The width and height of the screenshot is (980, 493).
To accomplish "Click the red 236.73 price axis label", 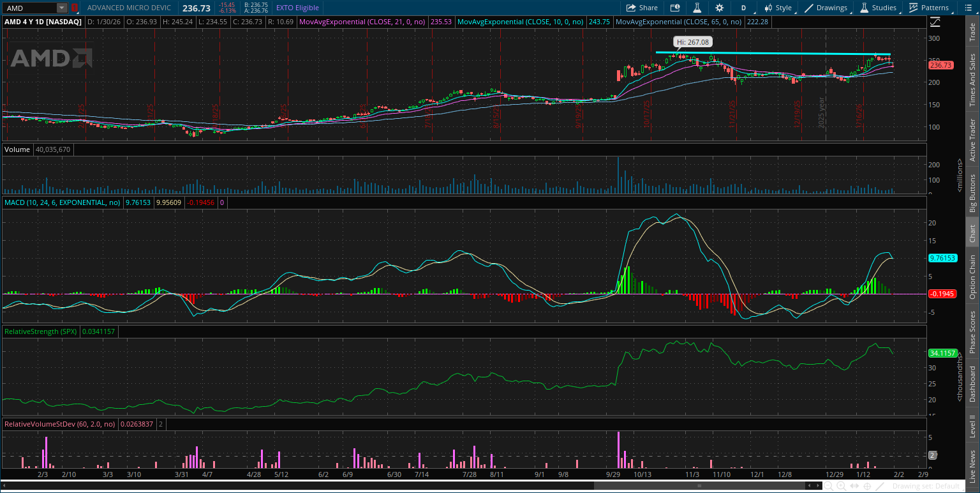I will pos(941,65).
